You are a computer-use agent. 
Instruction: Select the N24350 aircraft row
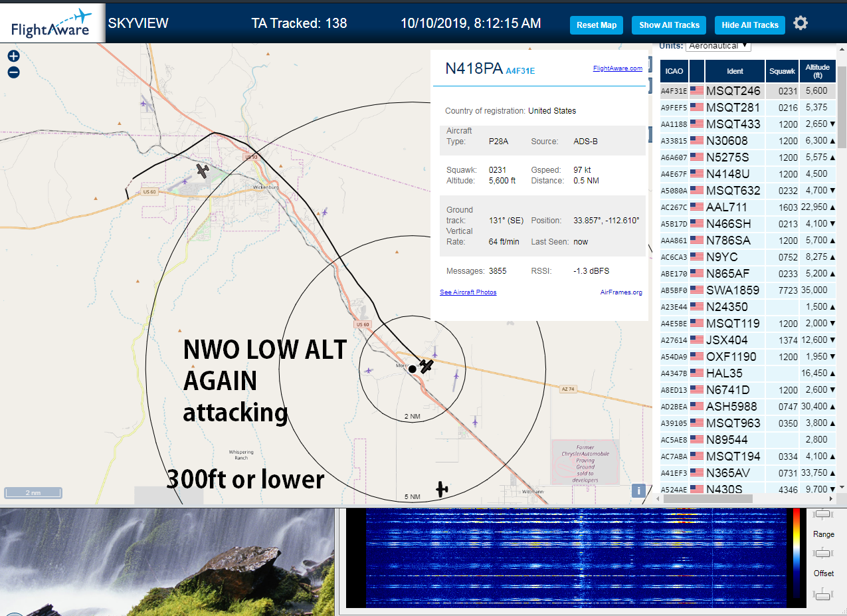(x=748, y=306)
